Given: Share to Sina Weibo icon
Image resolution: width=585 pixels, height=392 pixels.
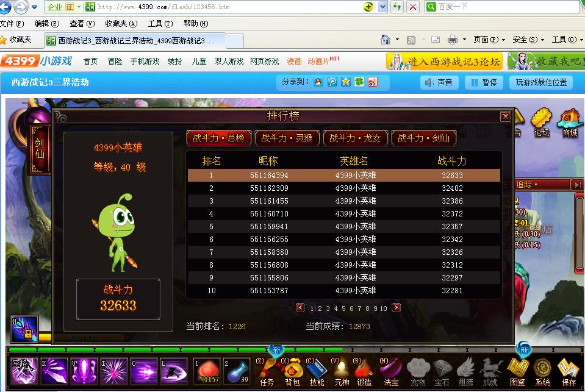Looking at the screenshot, I should click(x=373, y=82).
